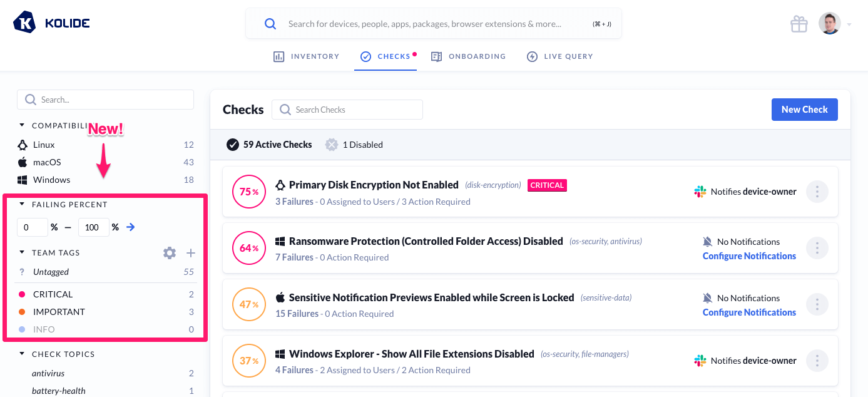Configure Notifications for Ransomware Protection check
The height and width of the screenshot is (397, 868).
pos(749,256)
